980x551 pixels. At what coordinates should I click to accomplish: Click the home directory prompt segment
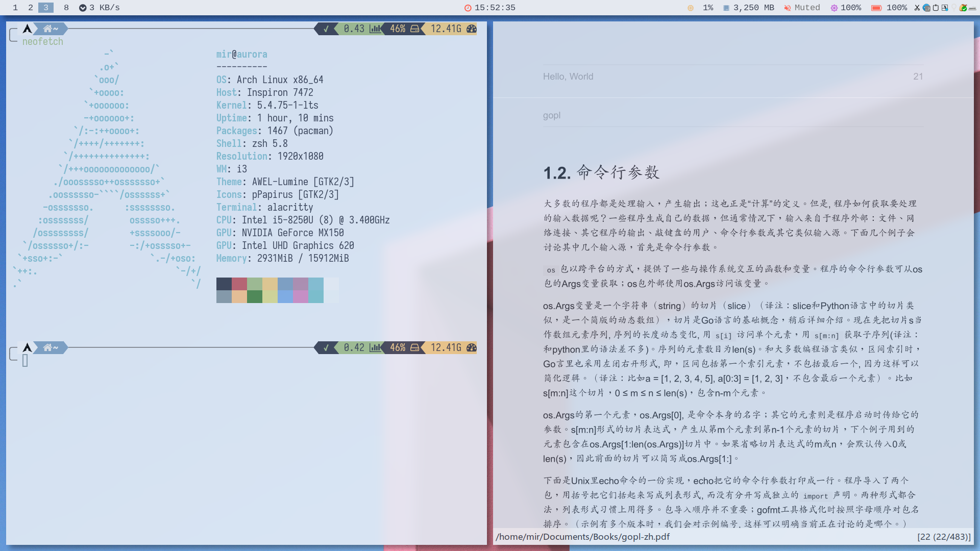[50, 29]
